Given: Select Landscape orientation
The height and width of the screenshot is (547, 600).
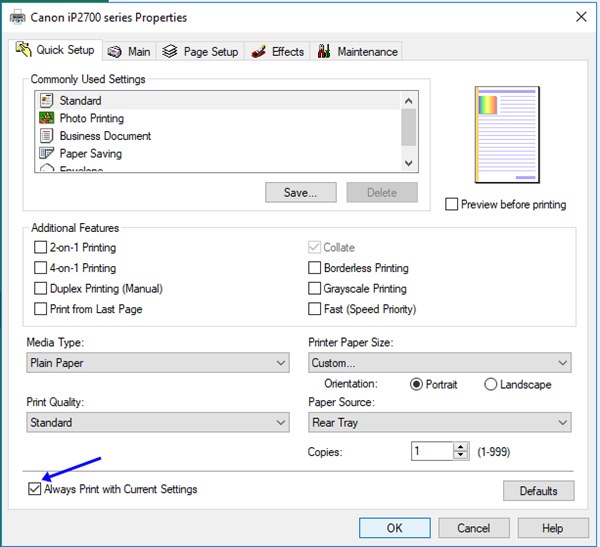Looking at the screenshot, I should click(x=490, y=384).
